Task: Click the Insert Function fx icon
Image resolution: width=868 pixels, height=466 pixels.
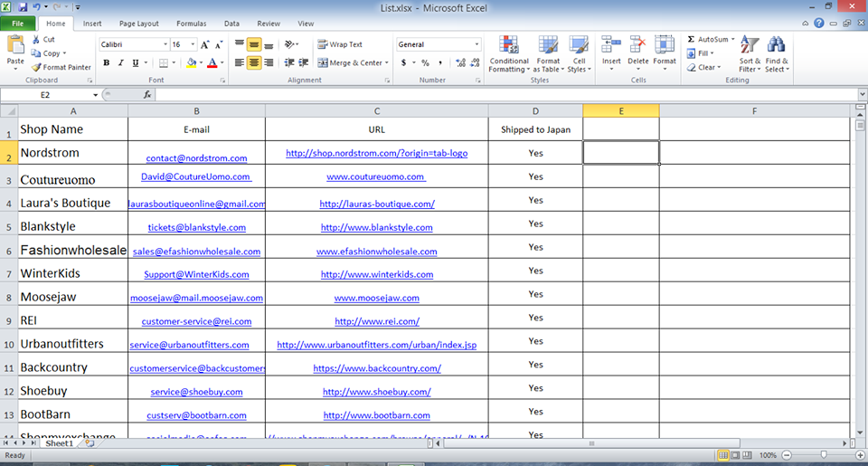Action: point(147,95)
